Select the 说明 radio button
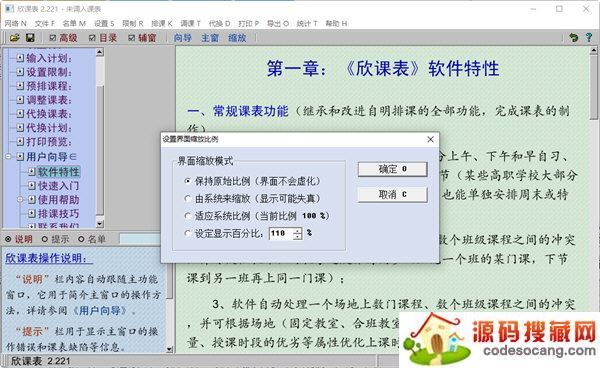 coord(8,239)
